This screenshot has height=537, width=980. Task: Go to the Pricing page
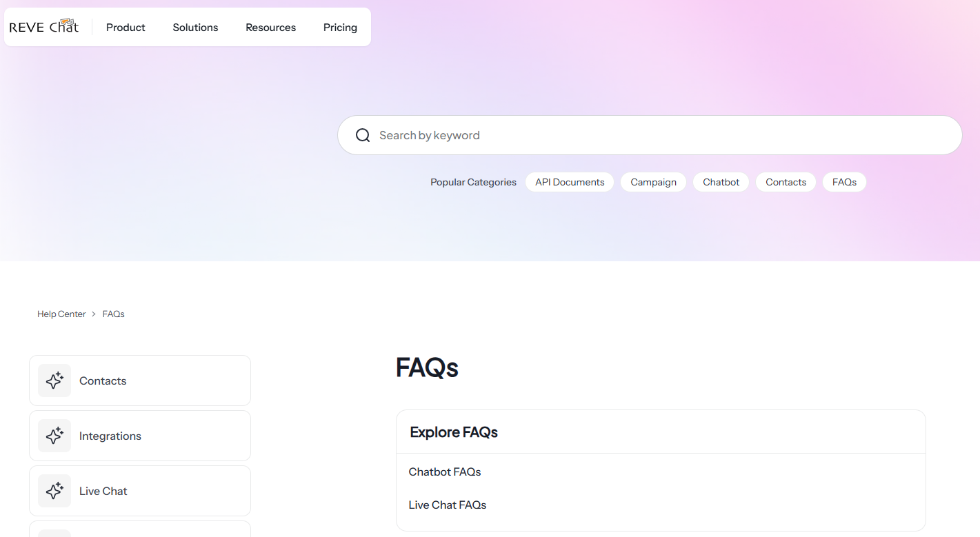pos(340,28)
